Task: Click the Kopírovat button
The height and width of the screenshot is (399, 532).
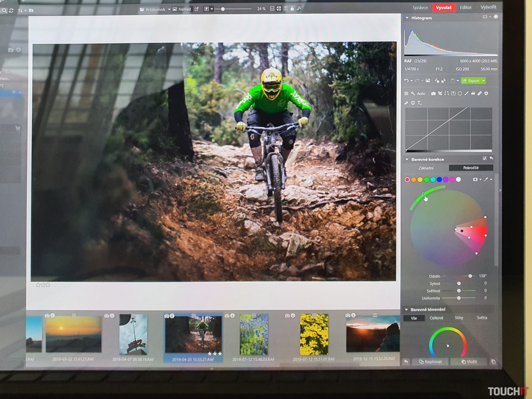Action: tap(430, 362)
